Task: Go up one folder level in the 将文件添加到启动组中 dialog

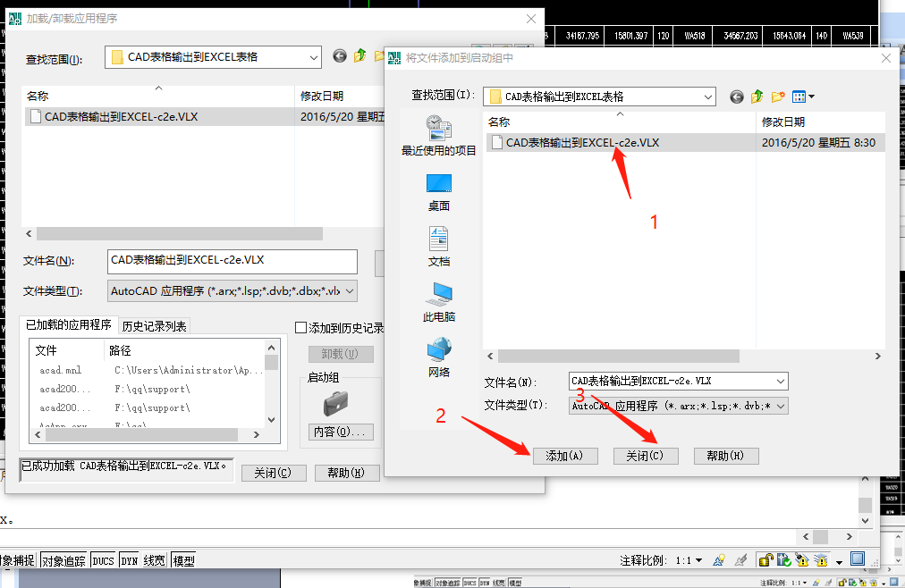Action: [757, 97]
